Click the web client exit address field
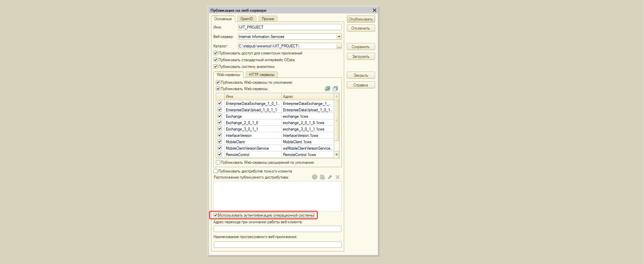Viewport: 644px width, 264px height. pyautogui.click(x=277, y=229)
